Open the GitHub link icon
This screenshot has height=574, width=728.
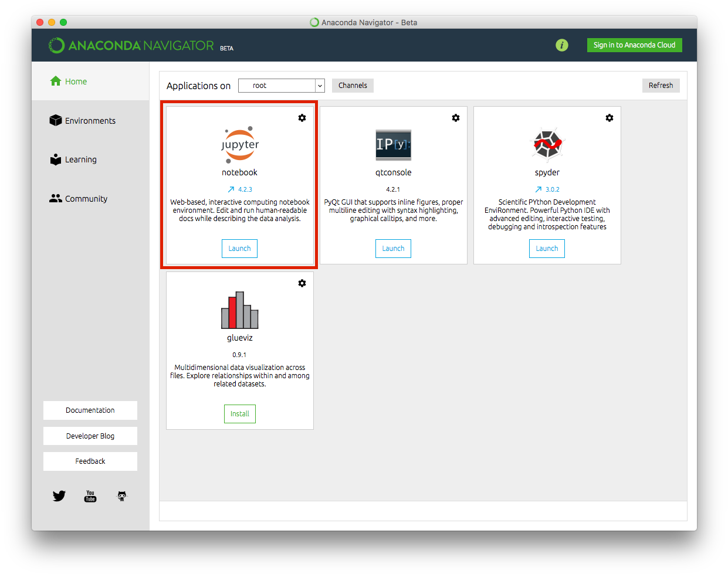[x=122, y=496]
